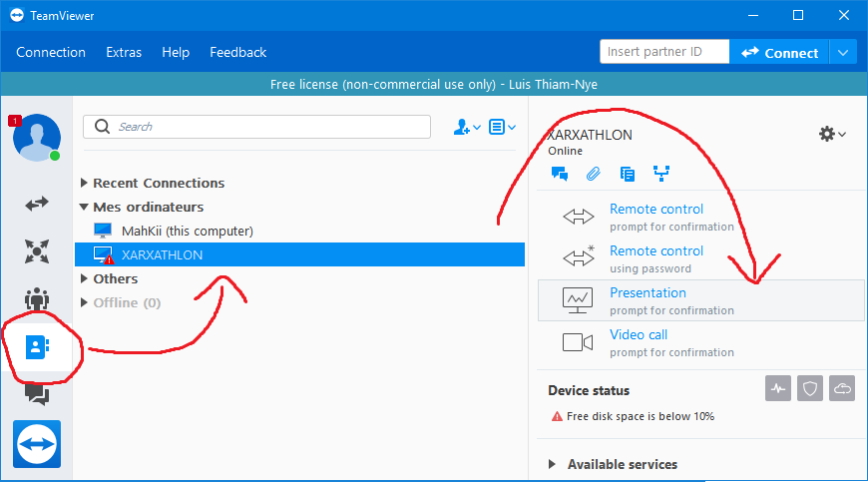Open the Meeting sidebar icon
This screenshot has width=868, height=482.
tap(37, 298)
